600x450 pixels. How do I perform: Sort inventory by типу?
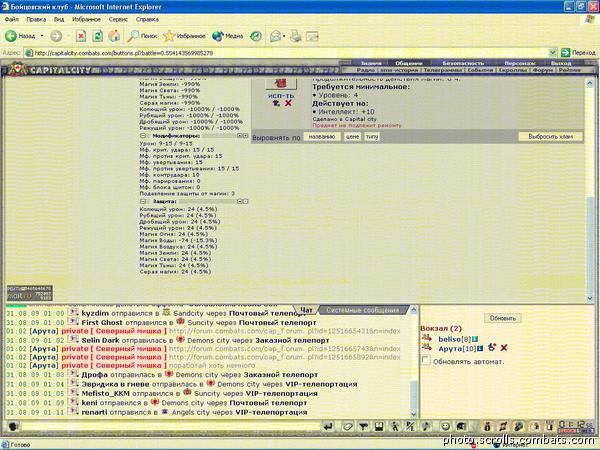tap(372, 137)
